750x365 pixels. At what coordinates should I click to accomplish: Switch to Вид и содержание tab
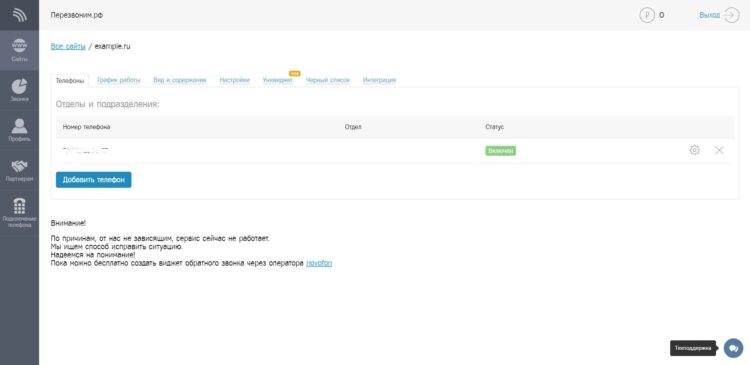pyautogui.click(x=180, y=80)
